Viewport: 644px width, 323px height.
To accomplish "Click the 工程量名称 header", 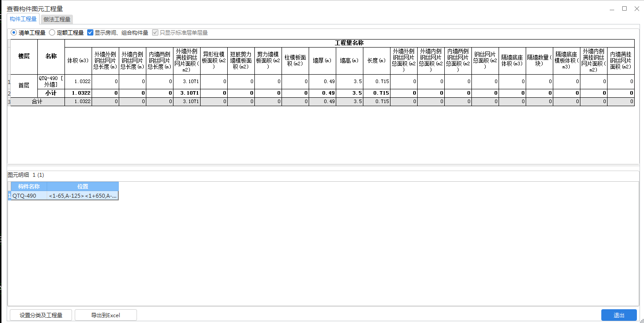I will 350,43.
